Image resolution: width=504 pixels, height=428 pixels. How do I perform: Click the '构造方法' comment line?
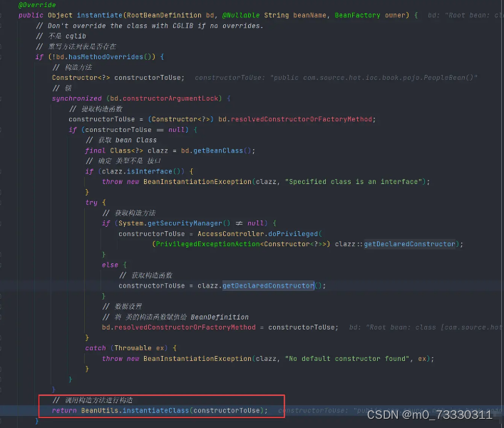click(72, 67)
